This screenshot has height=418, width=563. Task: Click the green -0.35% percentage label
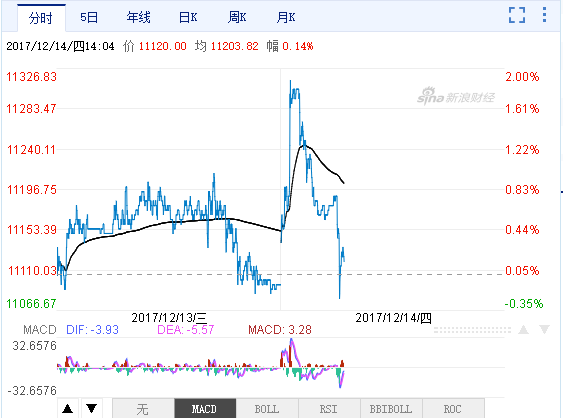(x=524, y=304)
